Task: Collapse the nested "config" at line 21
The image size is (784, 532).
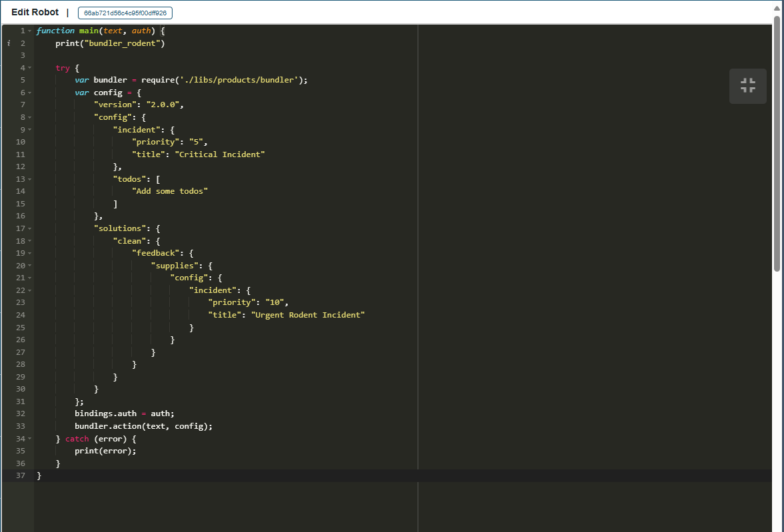Action: pyautogui.click(x=30, y=278)
